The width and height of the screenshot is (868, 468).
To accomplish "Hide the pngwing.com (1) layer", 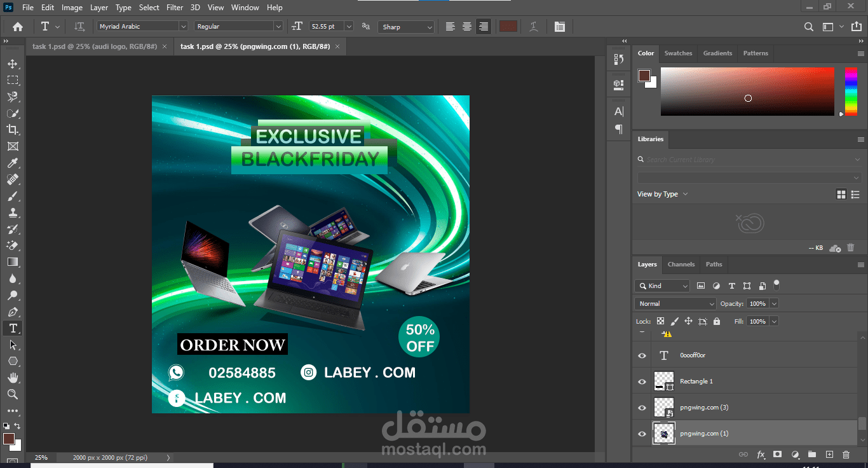I will click(642, 434).
